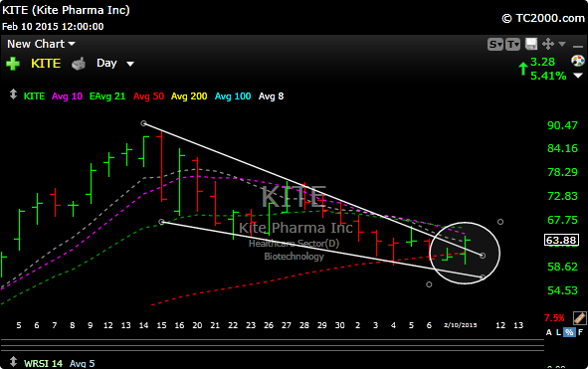The height and width of the screenshot is (369, 588).
Task: Select the Avg 100 indicator label
Action: [233, 96]
